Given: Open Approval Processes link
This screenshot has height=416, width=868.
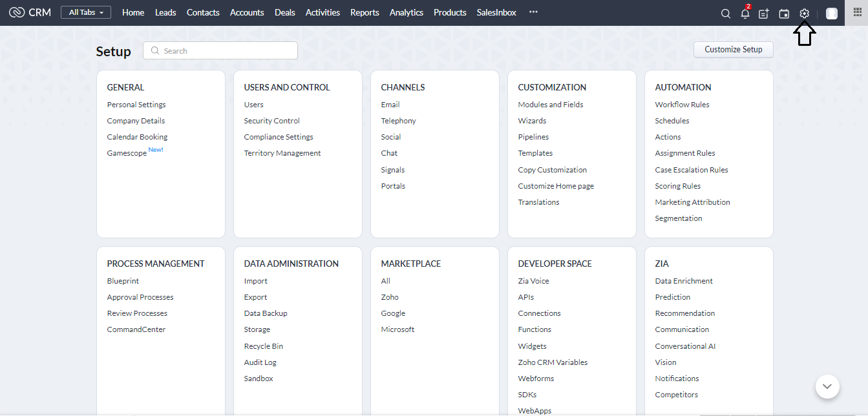Looking at the screenshot, I should click(140, 297).
